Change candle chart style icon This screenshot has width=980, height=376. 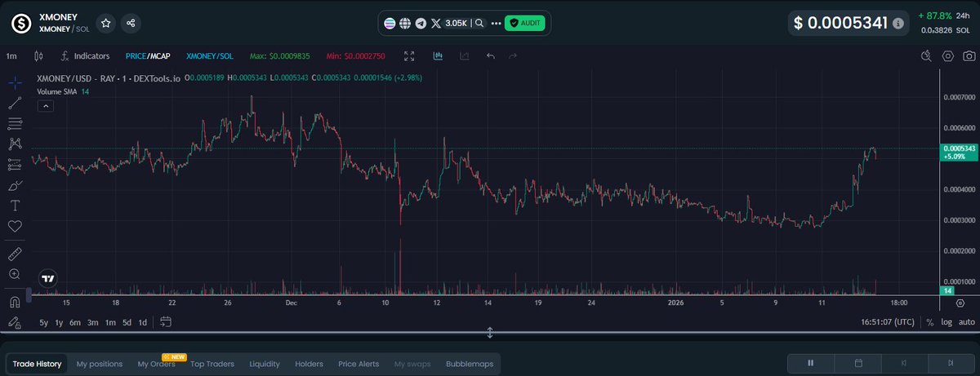pyautogui.click(x=38, y=56)
